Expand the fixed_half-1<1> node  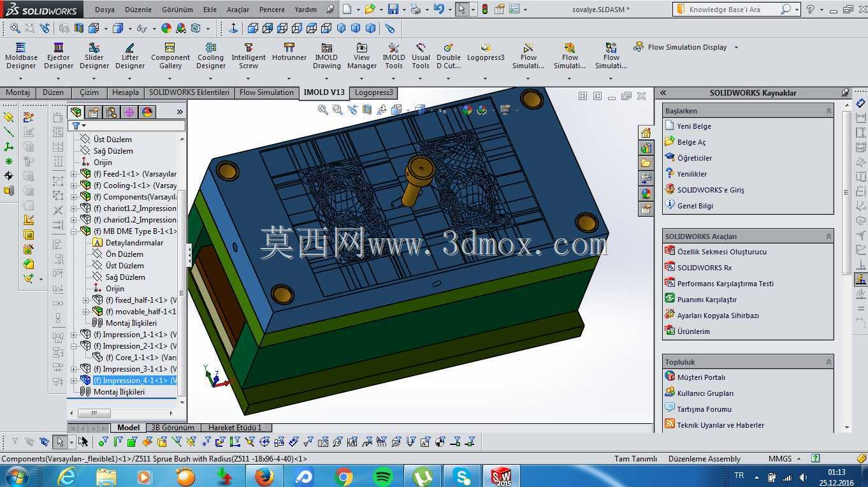[x=85, y=300]
